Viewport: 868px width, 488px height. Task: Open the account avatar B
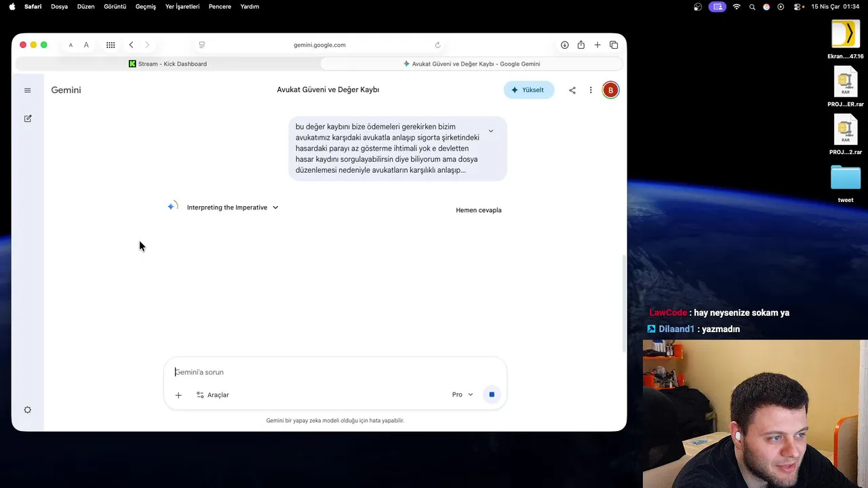pos(610,90)
